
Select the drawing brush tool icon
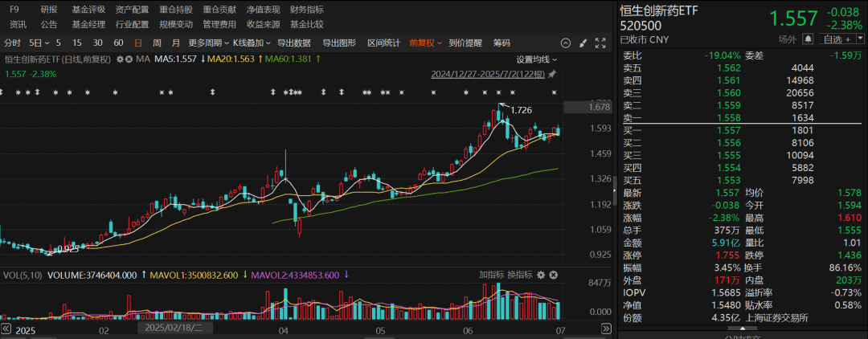coord(583,43)
